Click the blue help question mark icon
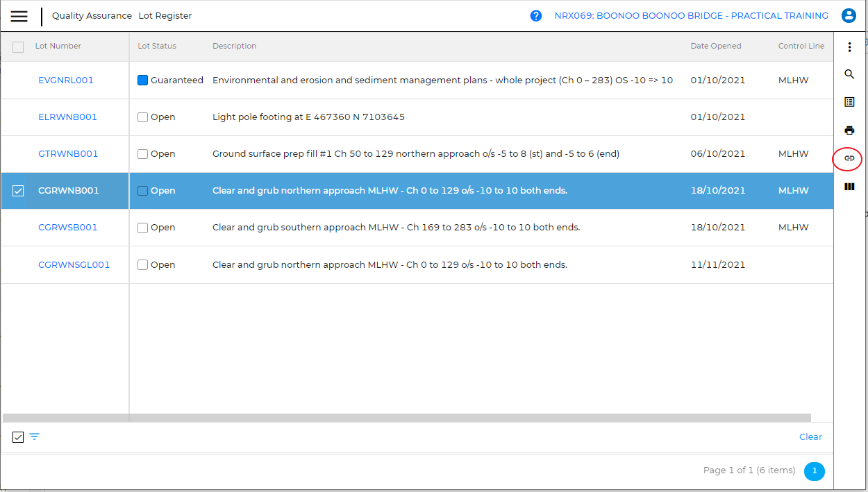Viewport: 868px width, 492px height. coord(536,16)
